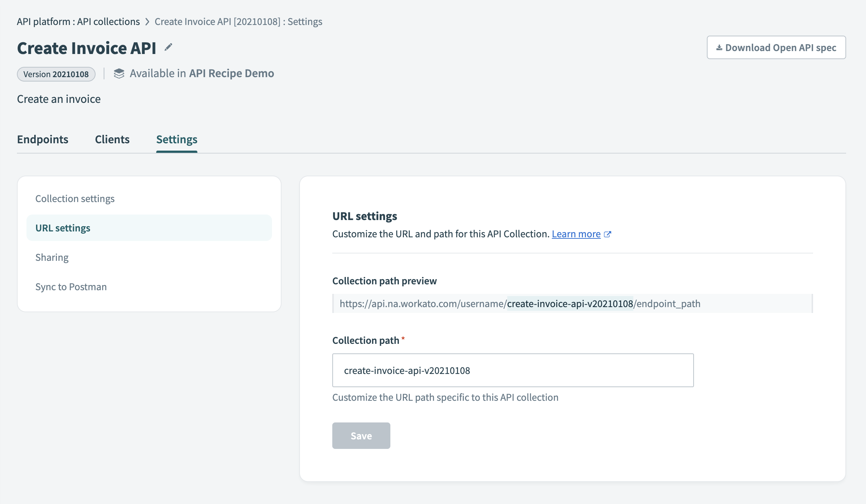Click the breadcrumb chevron separator

tap(147, 21)
